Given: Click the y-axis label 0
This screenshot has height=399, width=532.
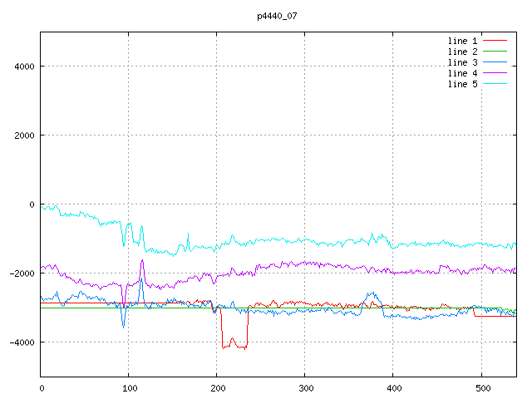Looking at the screenshot, I should (32, 204).
